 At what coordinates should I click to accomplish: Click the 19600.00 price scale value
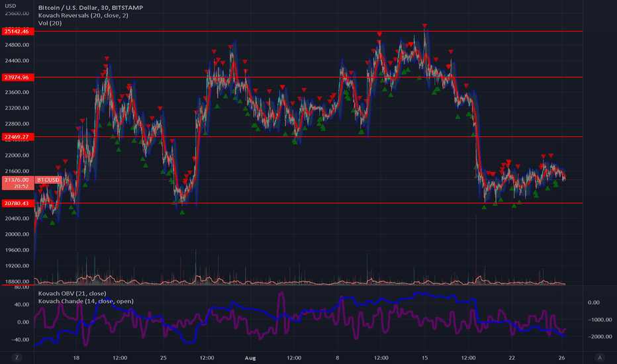(17, 250)
